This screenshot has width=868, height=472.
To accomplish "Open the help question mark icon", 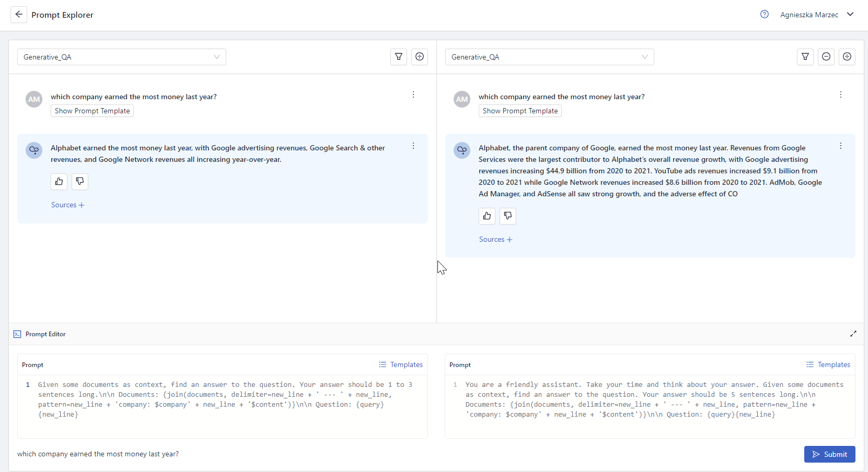I will pos(765,15).
